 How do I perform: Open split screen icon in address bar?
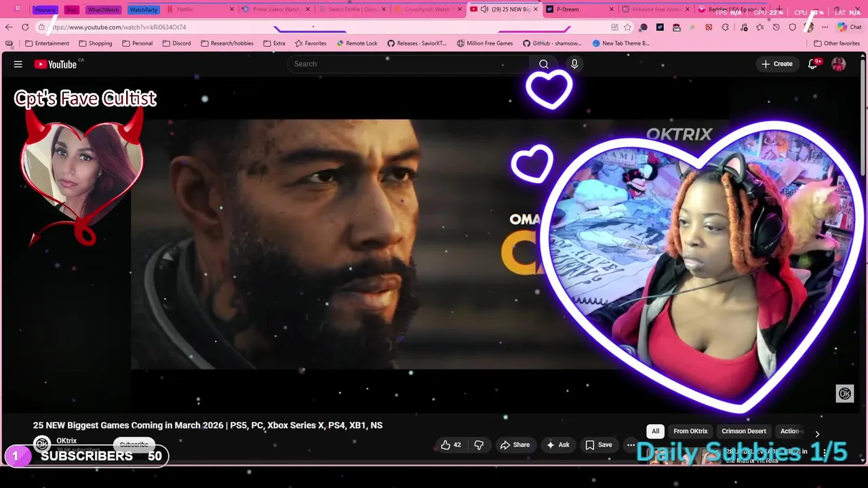[x=614, y=27]
